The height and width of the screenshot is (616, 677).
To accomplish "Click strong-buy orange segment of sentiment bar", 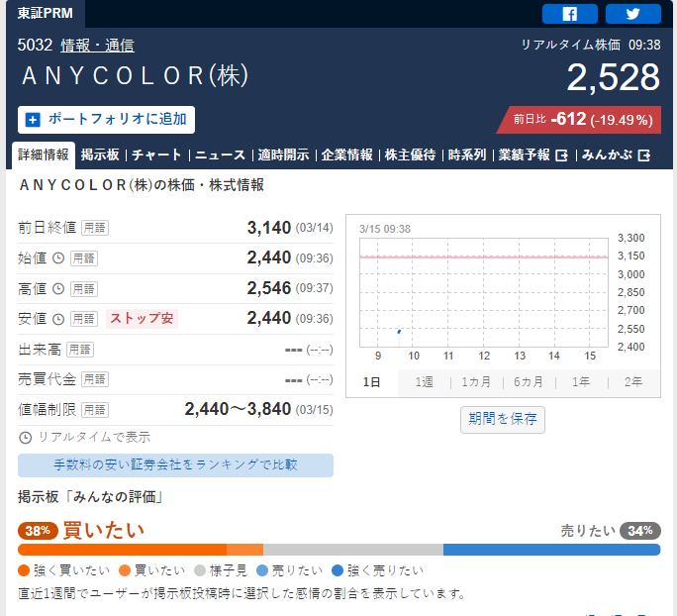I will click(122, 550).
